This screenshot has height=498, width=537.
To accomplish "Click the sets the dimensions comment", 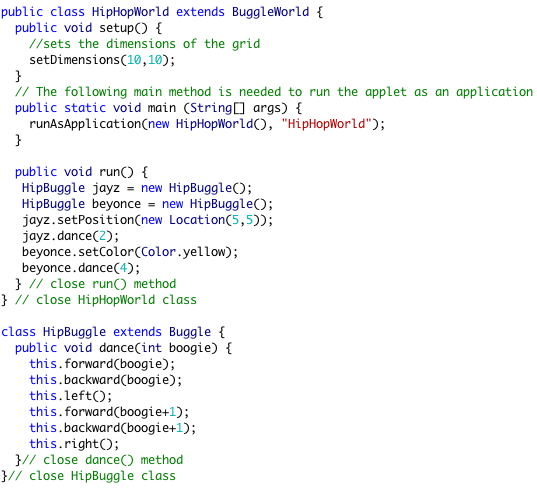I will pyautogui.click(x=145, y=44).
